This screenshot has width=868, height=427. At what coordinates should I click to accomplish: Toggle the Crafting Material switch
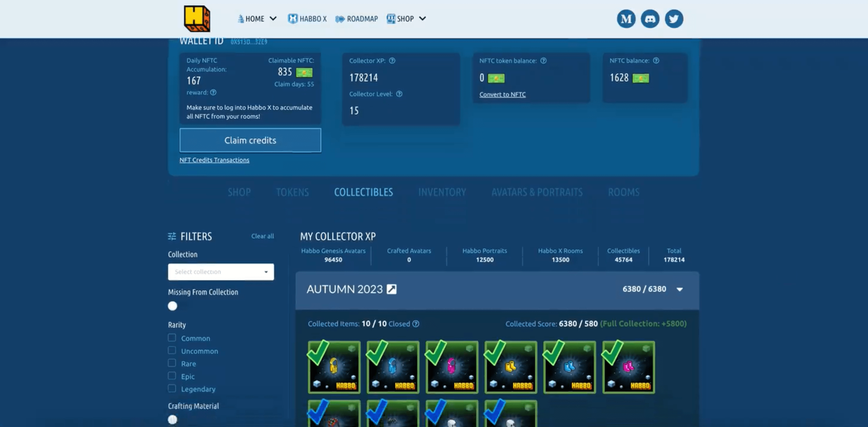tap(173, 420)
